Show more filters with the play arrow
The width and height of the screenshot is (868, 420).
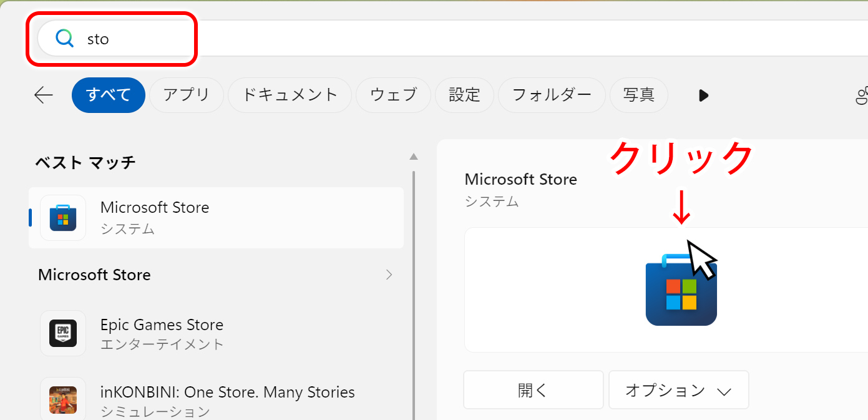[x=704, y=95]
